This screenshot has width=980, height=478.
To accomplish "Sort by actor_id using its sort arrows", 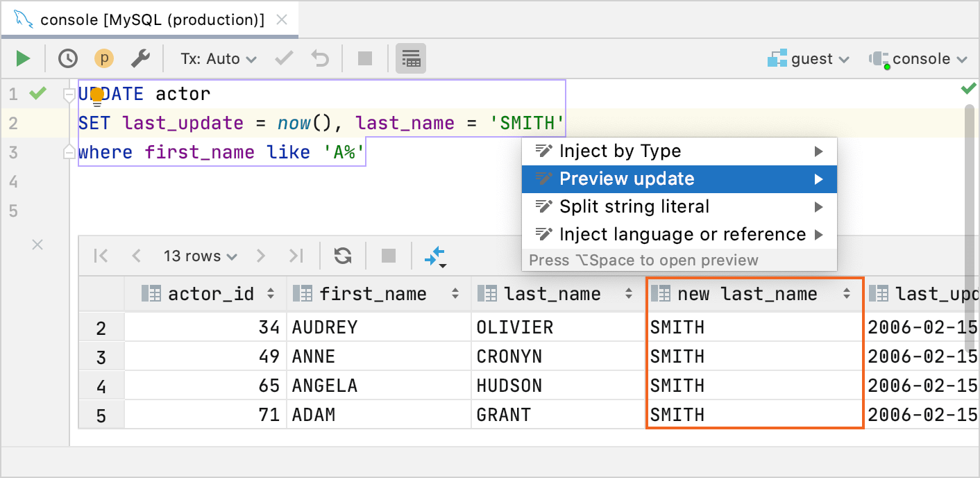I will pos(271,294).
